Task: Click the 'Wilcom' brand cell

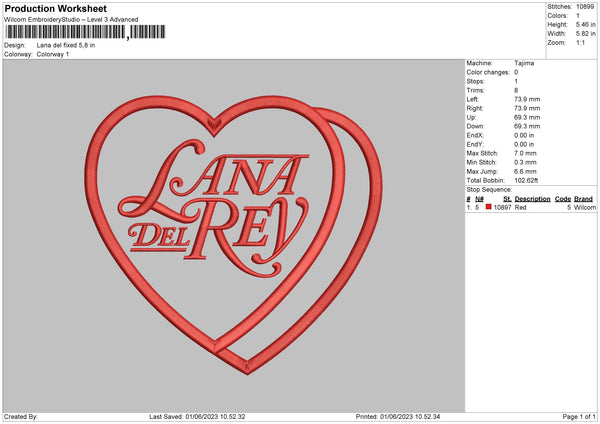Action: tap(585, 207)
